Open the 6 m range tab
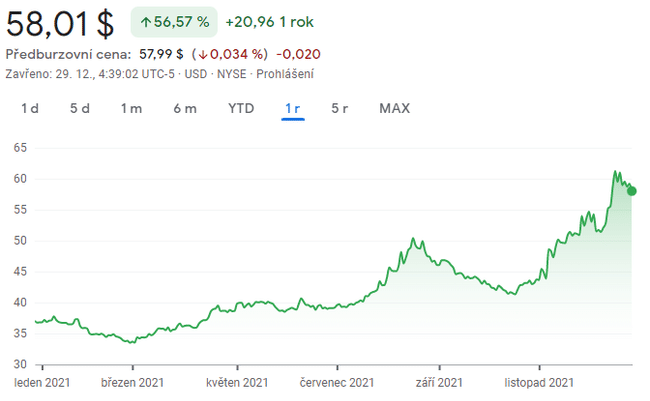The width and height of the screenshot is (650, 401). tap(185, 108)
